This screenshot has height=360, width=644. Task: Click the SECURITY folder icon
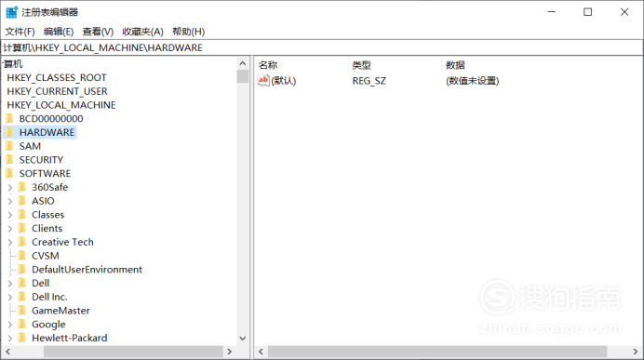coord(10,160)
